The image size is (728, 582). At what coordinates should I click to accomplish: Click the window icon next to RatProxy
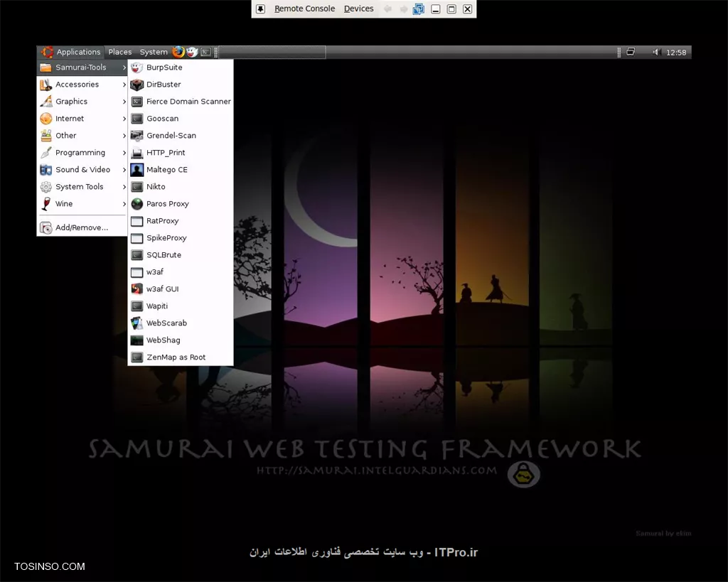pyautogui.click(x=136, y=221)
